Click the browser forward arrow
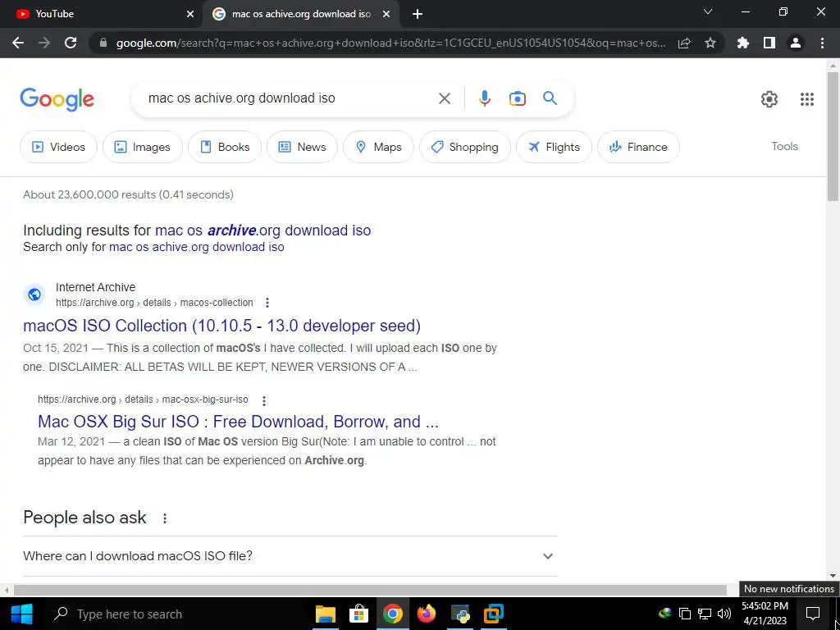 44,43
